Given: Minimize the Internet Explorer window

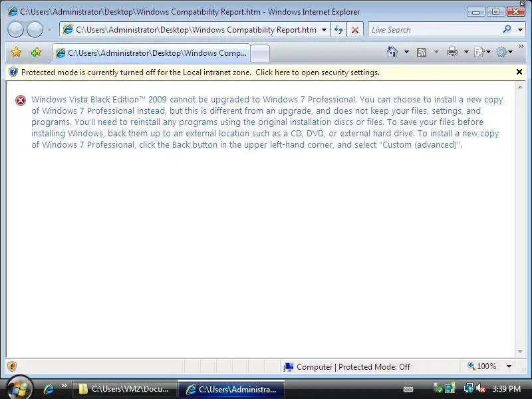Looking at the screenshot, I should coord(476,12).
